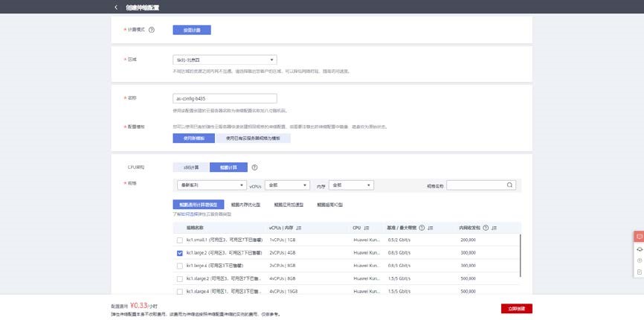
Task: Check the kc1.large.4 flavor checkbox
Action: tap(179, 266)
